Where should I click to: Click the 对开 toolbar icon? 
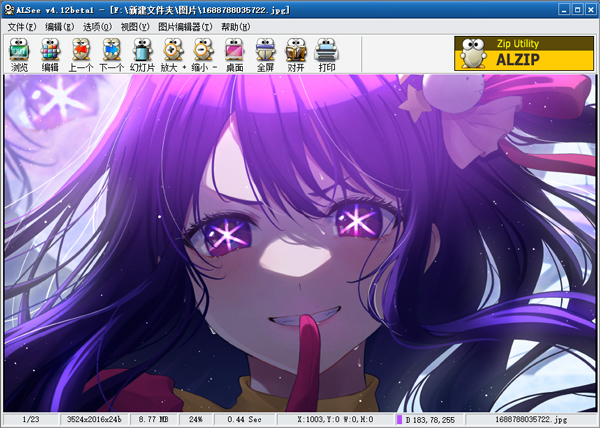tap(296, 53)
